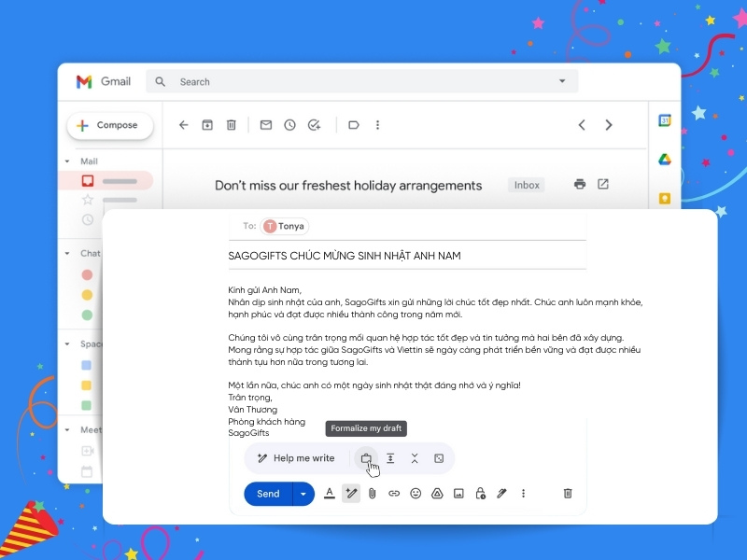Select the yellow chat contact
This screenshot has width=747, height=560.
[x=87, y=295]
